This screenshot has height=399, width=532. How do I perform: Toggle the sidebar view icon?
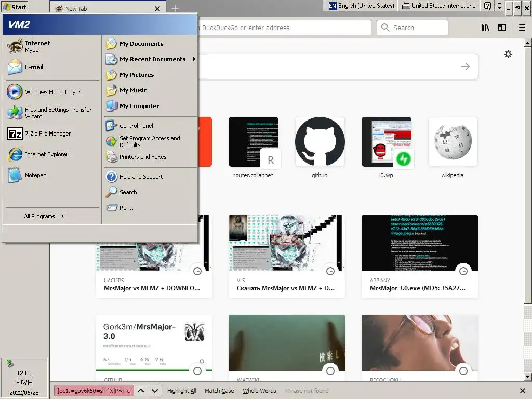pos(502,28)
